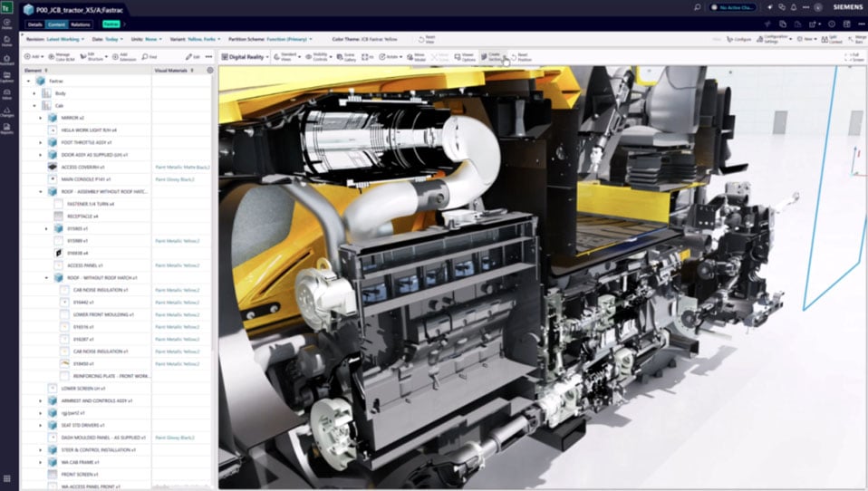
Task: Expand FOOT THROTTLE ASSY node
Action: point(41,142)
